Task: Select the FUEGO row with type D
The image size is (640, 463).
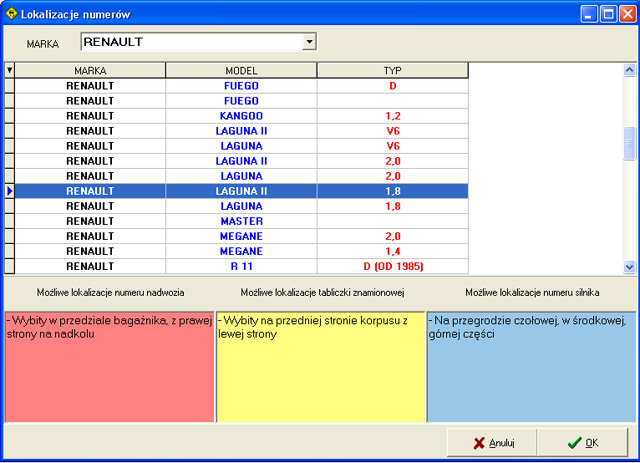Action: pos(241,86)
